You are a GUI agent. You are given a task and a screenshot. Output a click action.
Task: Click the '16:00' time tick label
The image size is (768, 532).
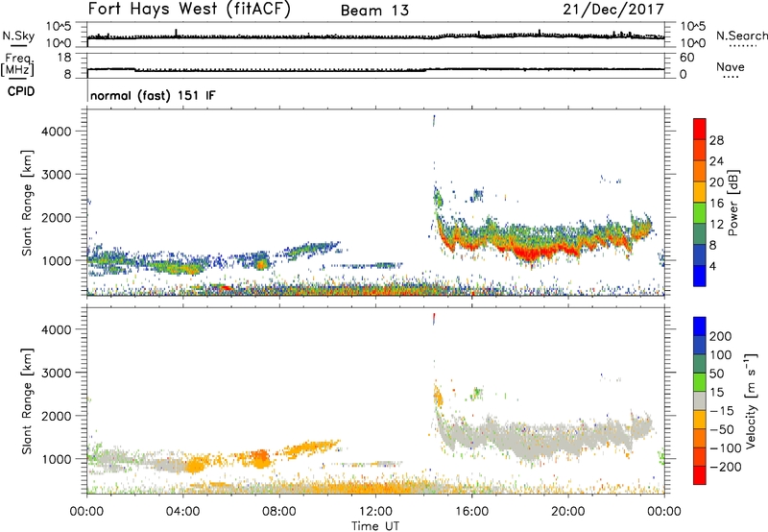pyautogui.click(x=471, y=512)
